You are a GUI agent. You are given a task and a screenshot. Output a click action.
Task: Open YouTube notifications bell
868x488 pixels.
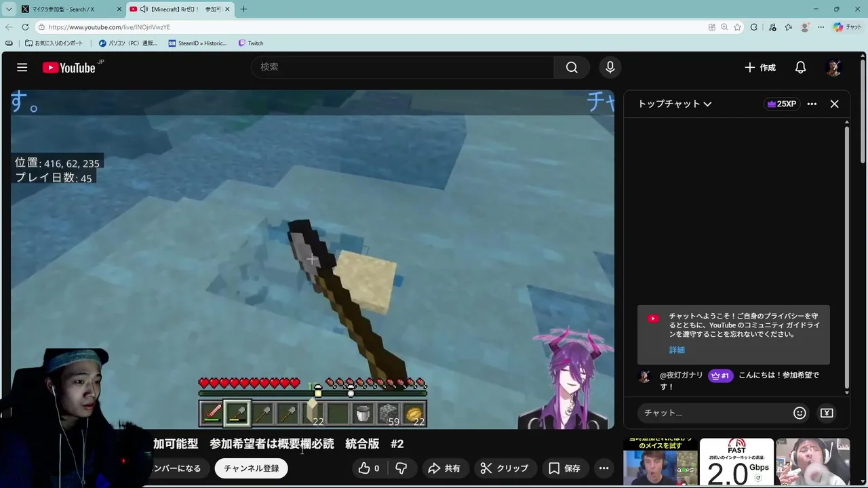(x=800, y=67)
